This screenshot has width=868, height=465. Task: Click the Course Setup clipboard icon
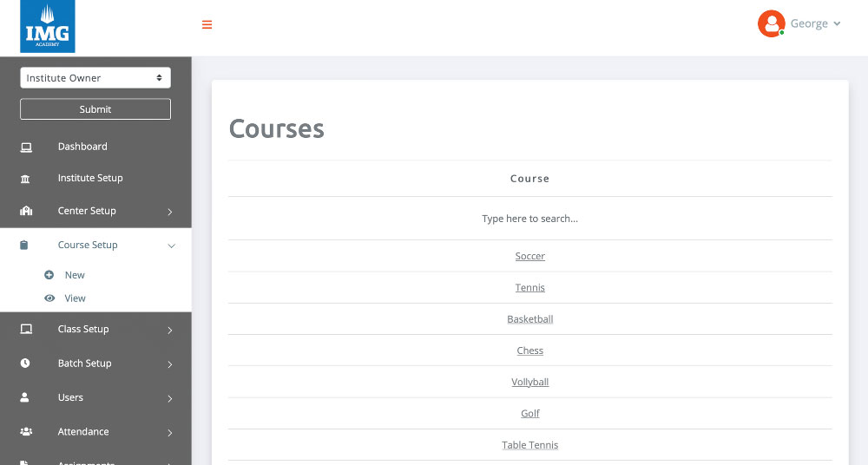(x=24, y=246)
